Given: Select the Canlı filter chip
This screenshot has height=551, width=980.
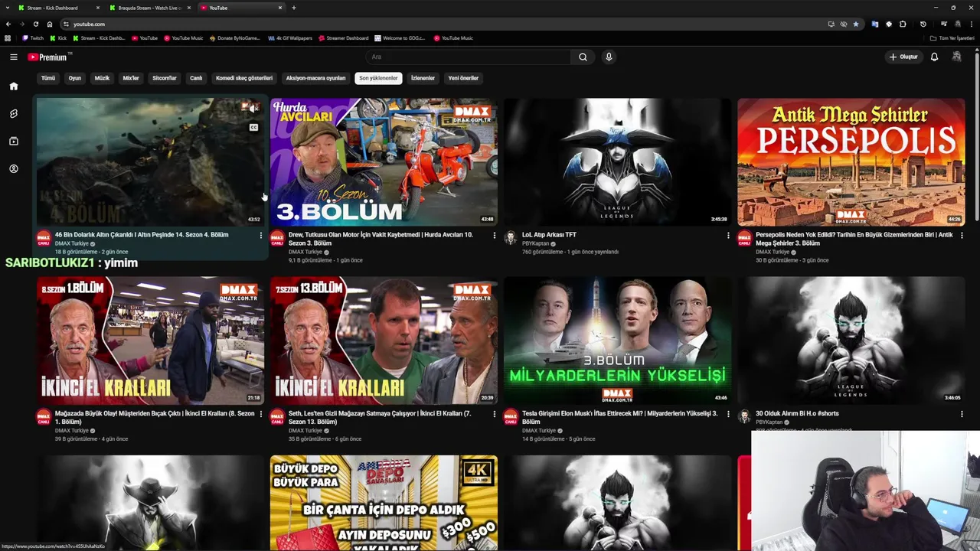Looking at the screenshot, I should point(196,78).
